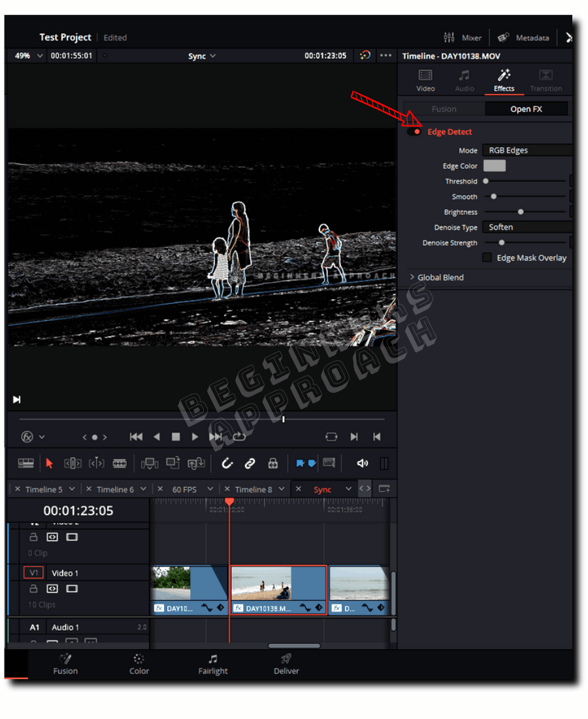Switch to the Fusion effects tab
Viewport: 588px width, 719px height.
pos(444,109)
